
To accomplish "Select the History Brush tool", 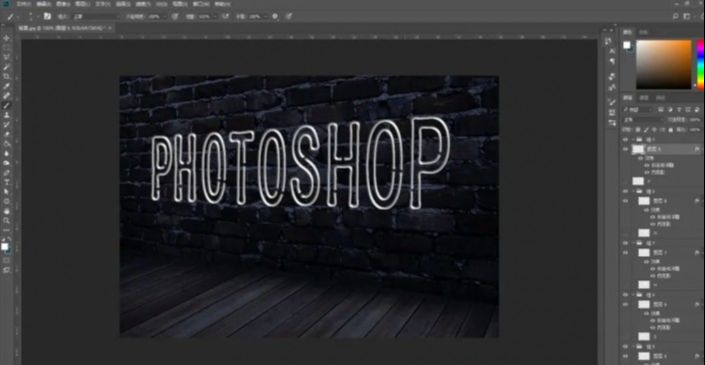I will [x=6, y=124].
